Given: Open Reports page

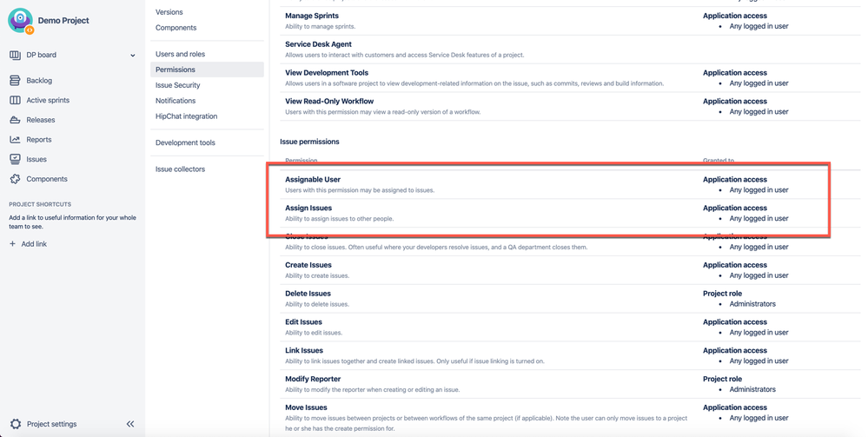Looking at the screenshot, I should coord(39,140).
